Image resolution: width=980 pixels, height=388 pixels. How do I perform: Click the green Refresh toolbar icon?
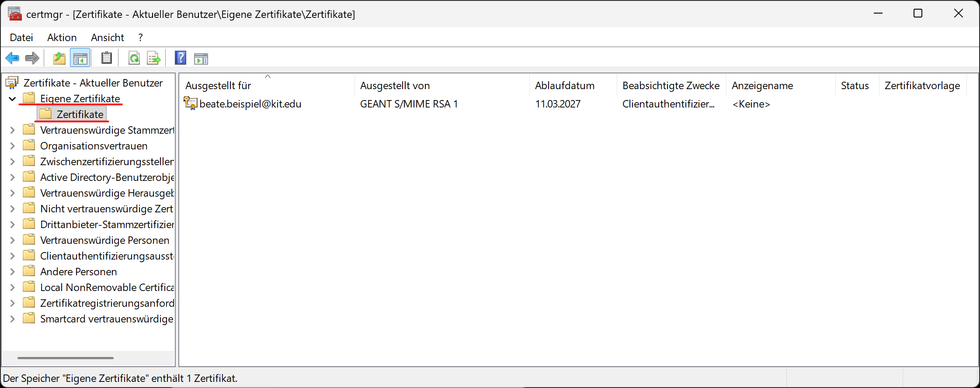coord(134,58)
